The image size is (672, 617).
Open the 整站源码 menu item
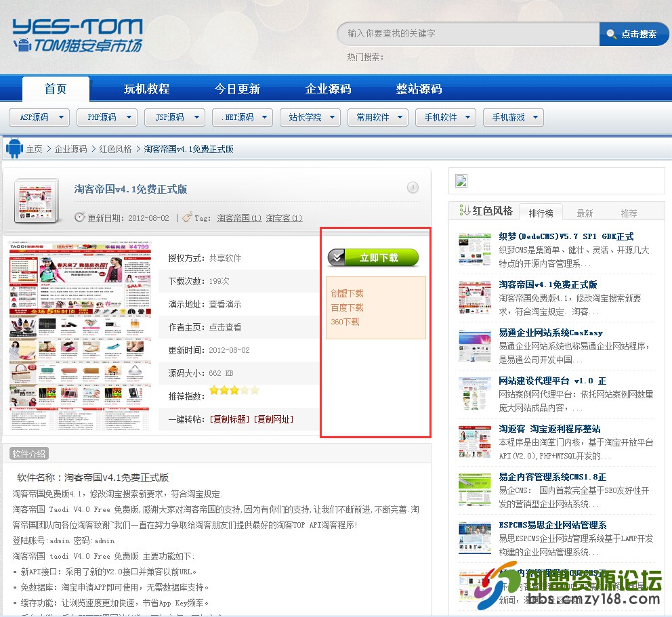click(419, 89)
